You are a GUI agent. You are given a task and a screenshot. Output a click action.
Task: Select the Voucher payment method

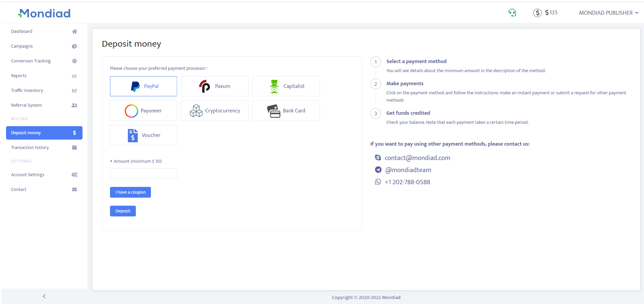pos(144,135)
